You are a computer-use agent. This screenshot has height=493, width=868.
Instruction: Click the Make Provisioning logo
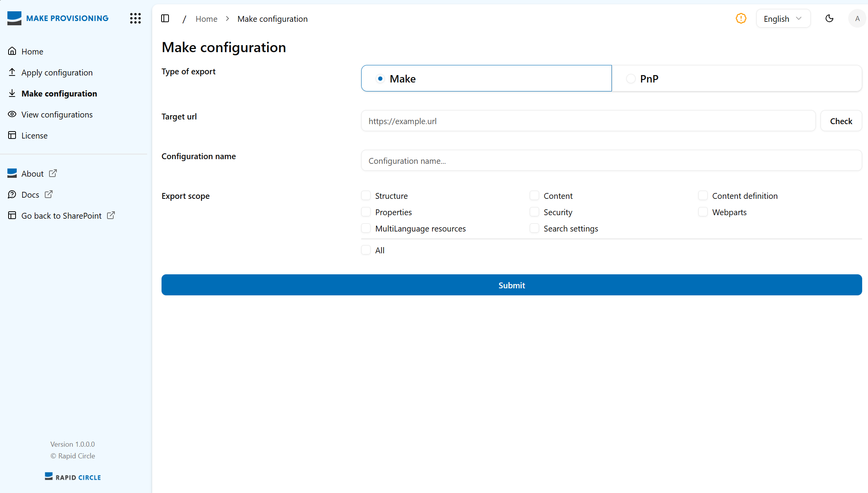pos(58,18)
